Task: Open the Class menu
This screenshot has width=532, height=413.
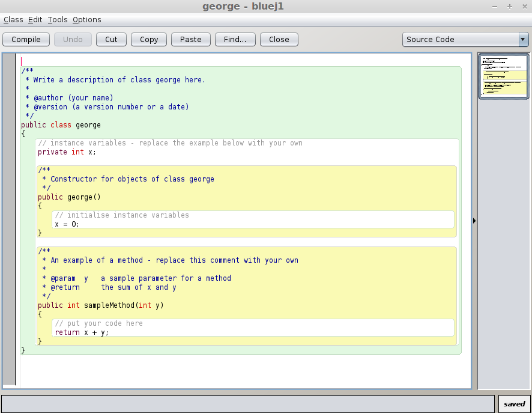Action: point(13,20)
